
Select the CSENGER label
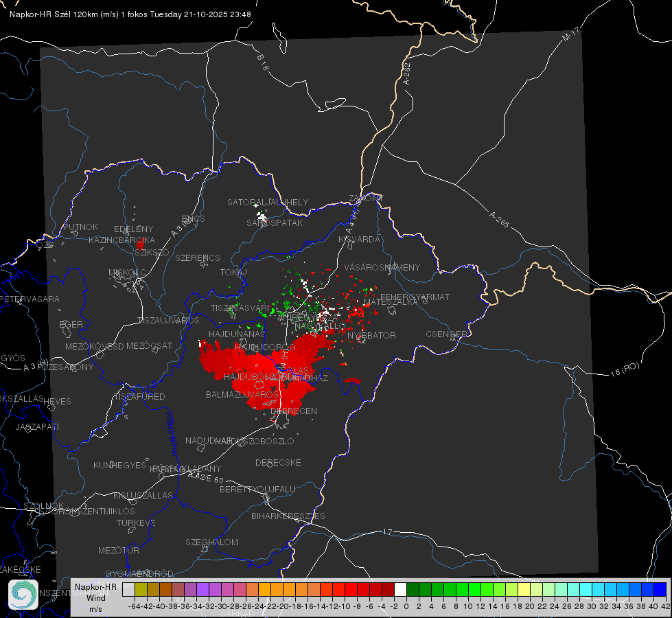tap(447, 334)
